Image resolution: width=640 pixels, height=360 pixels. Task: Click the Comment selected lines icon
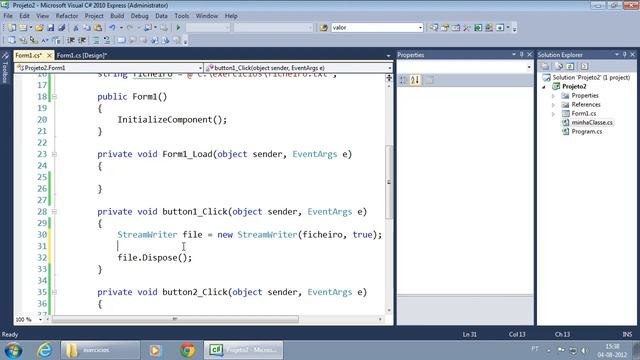(x=96, y=40)
